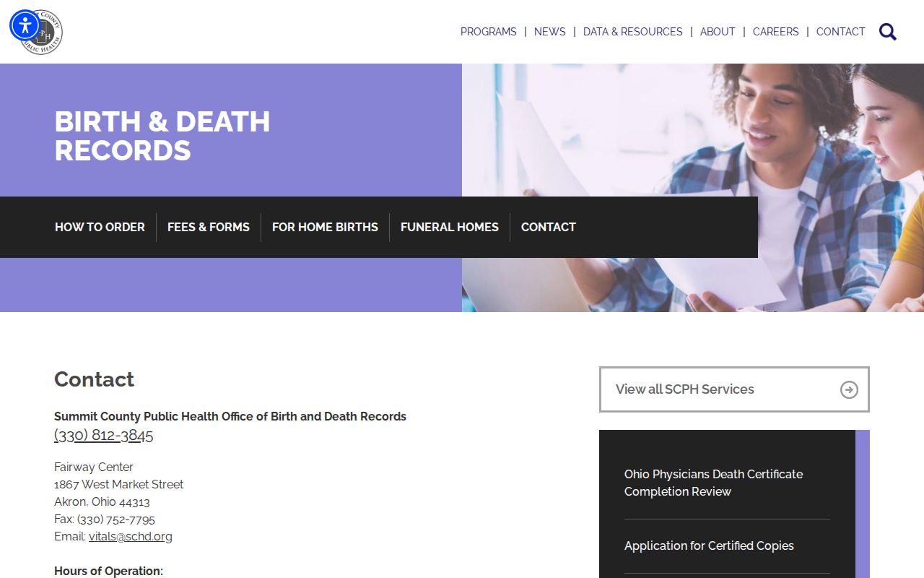Screen dimensions: 924x578
Task: Click the Hours of Operation label
Action: click(x=109, y=571)
